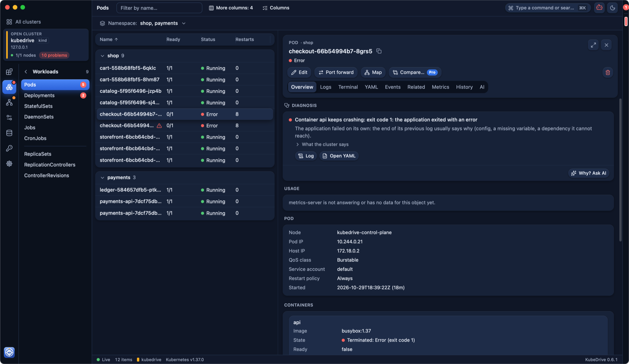
Task: Sort by the Name column header
Action: [x=109, y=39]
